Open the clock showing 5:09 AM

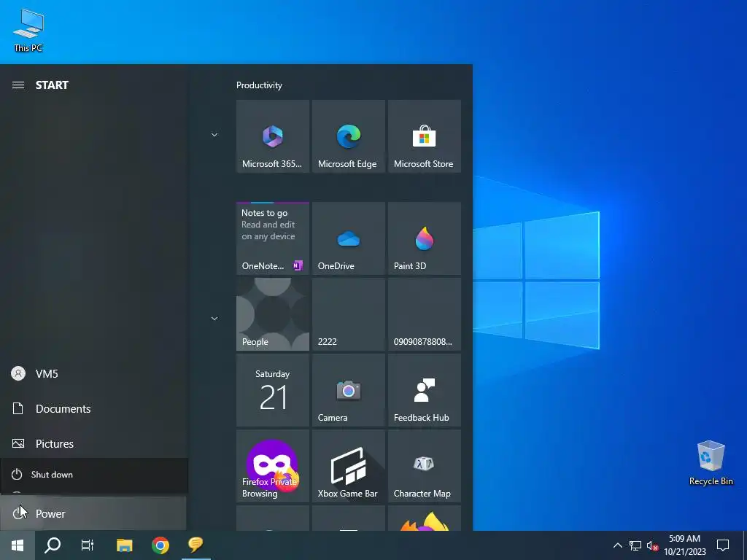pyautogui.click(x=684, y=545)
